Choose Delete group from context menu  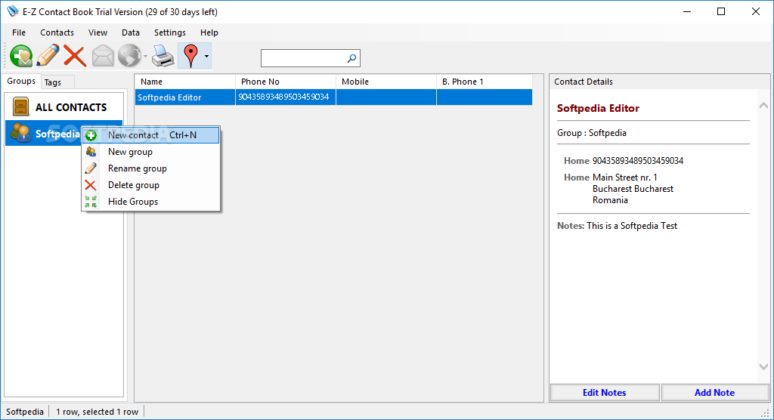pyautogui.click(x=133, y=185)
